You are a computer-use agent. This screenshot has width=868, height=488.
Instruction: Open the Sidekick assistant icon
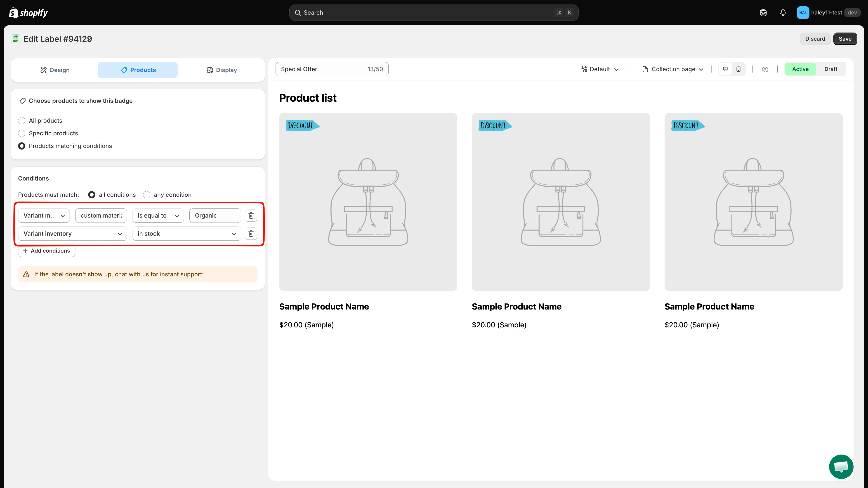tap(763, 12)
